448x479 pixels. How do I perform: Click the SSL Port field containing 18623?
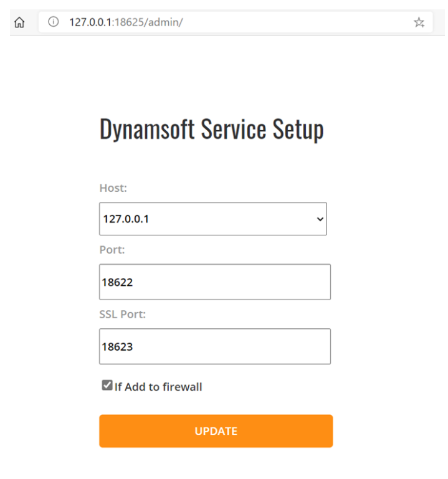[x=215, y=346]
